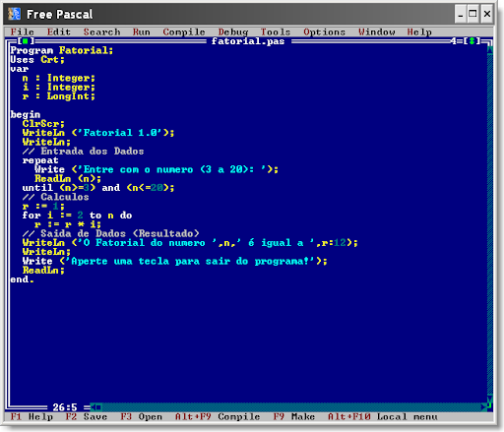Image resolution: width=504 pixels, height=432 pixels.
Task: Click the 'until (n>=3) and (n<=20);' line
Action: tap(98, 188)
